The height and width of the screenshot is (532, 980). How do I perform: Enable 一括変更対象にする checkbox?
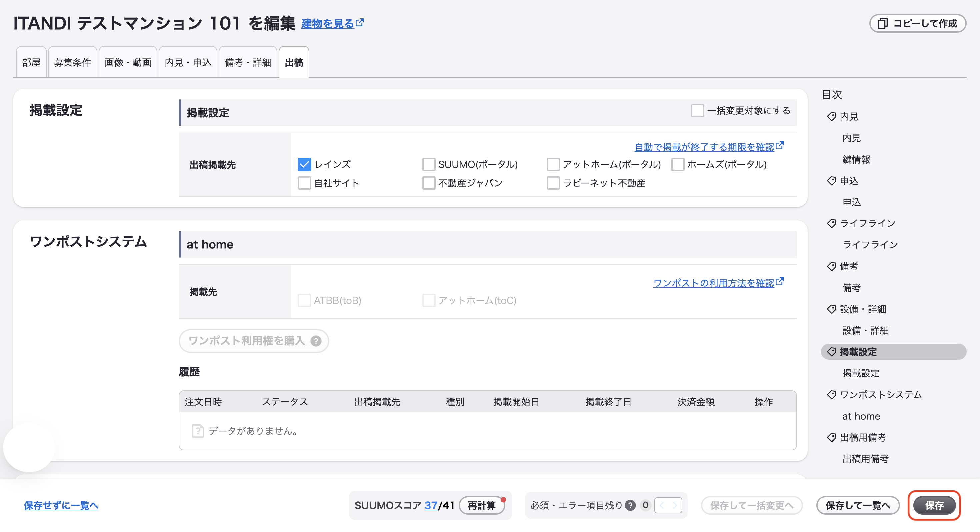pos(698,111)
